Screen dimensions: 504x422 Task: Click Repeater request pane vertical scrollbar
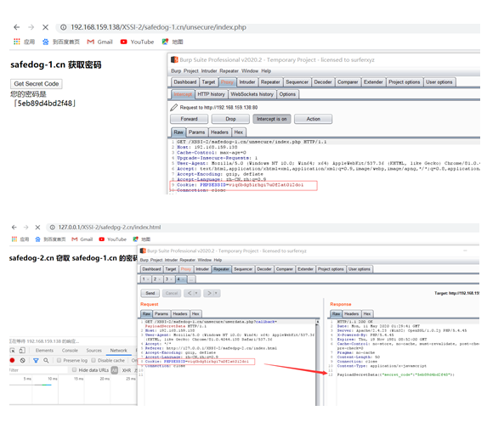click(x=318, y=363)
